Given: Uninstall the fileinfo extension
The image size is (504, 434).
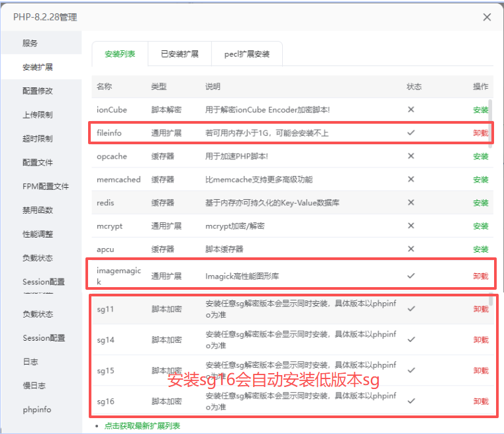Looking at the screenshot, I should (480, 133).
